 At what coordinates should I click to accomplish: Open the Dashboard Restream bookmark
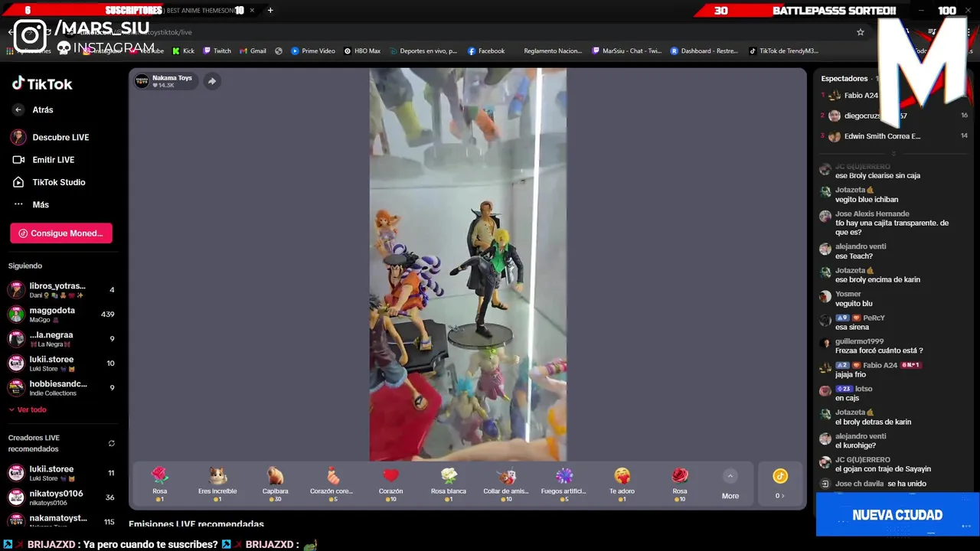coord(704,51)
